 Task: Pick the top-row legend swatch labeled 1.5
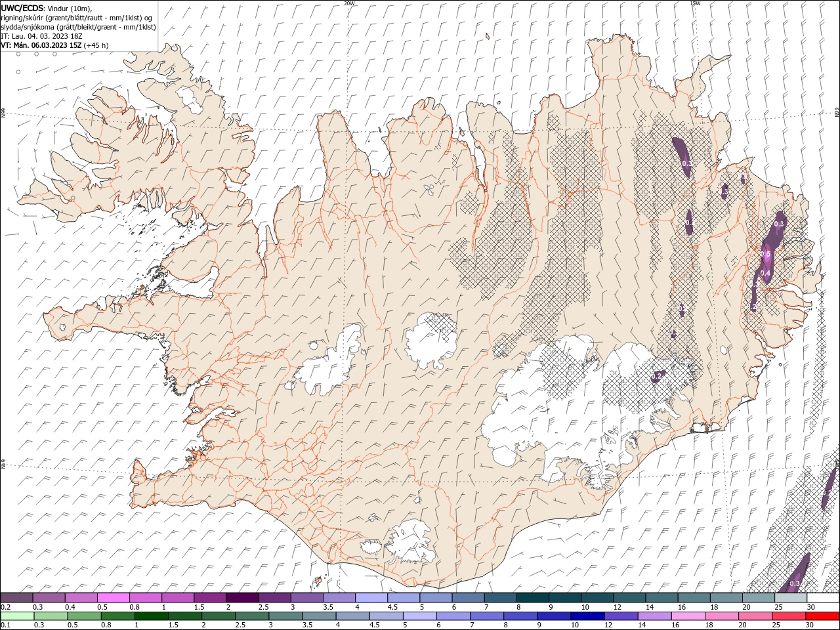209,598
